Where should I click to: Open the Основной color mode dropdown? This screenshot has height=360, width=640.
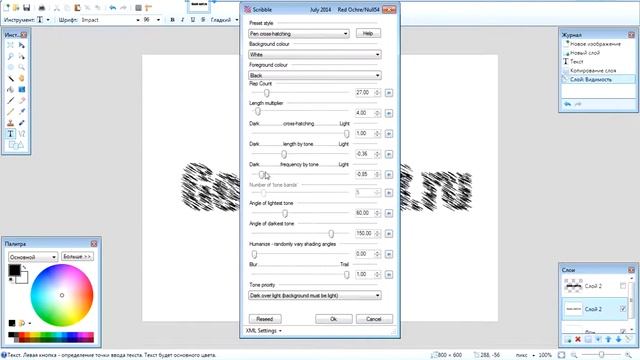(x=33, y=257)
